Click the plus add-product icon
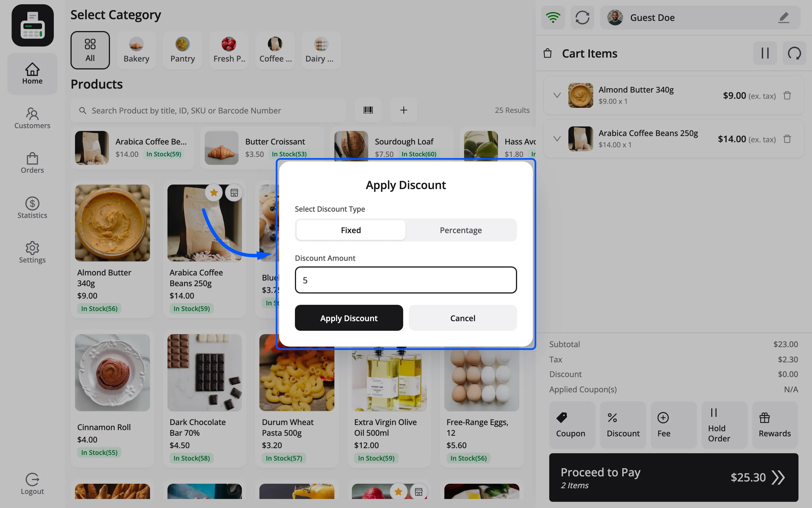This screenshot has width=812, height=508. tap(404, 110)
